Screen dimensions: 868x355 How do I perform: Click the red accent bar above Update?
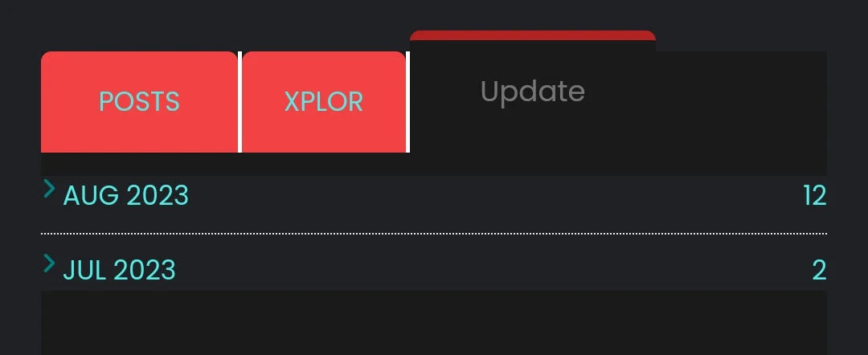pos(533,35)
